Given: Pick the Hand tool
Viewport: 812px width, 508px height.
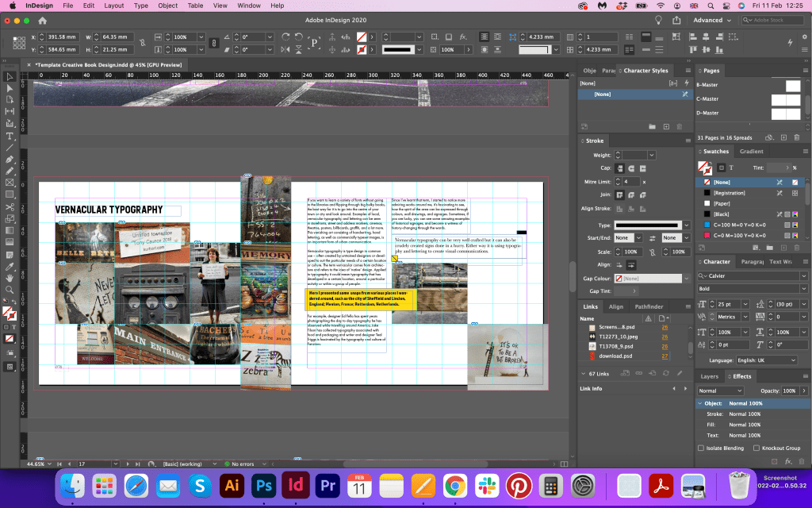Looking at the screenshot, I should point(10,277).
